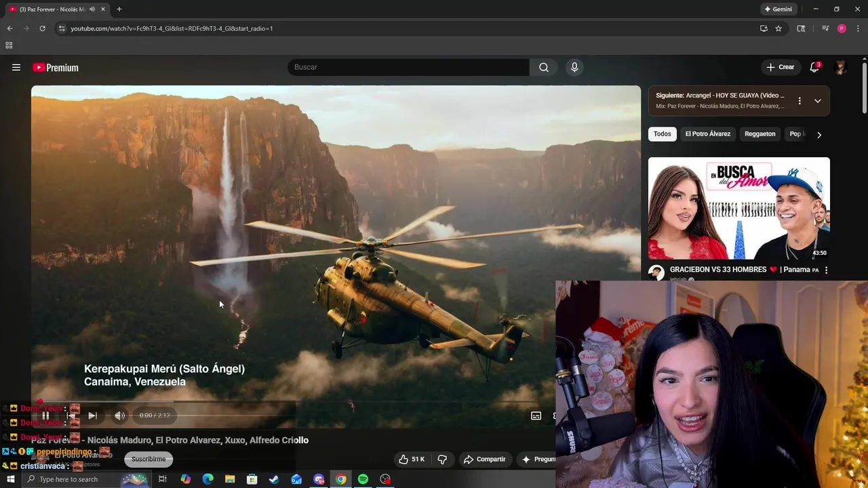Click the Chrome address bar URL
Viewport: 868px width, 488px height.
(x=172, y=28)
